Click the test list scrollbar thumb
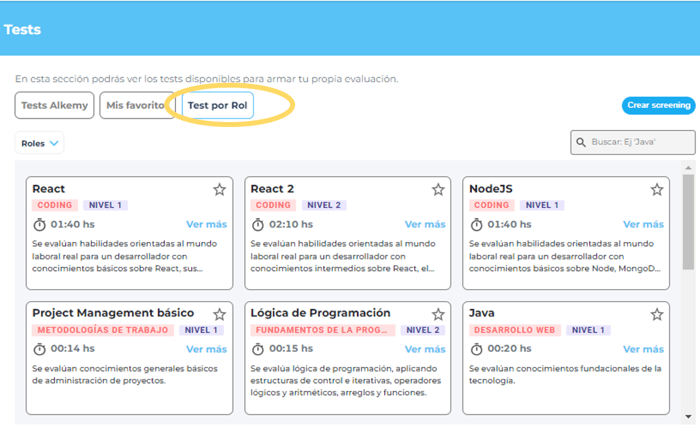Screen dimensions: 700x427 tap(688, 222)
